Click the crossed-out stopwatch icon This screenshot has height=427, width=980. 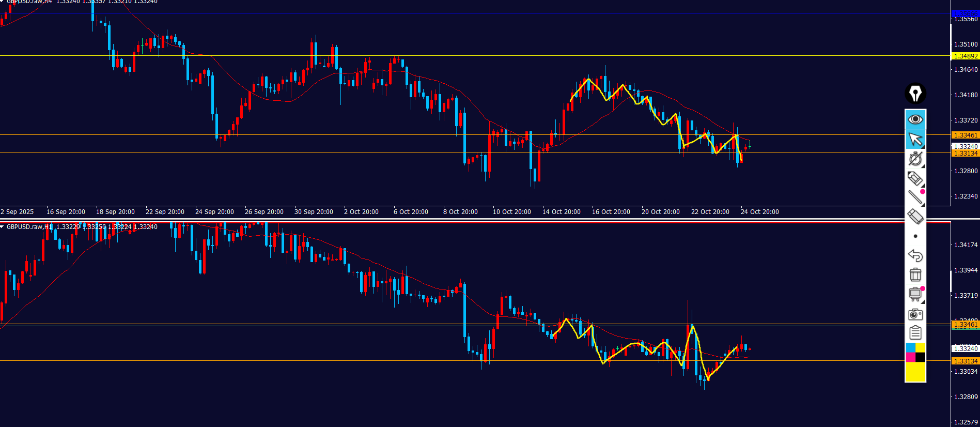coord(915,159)
